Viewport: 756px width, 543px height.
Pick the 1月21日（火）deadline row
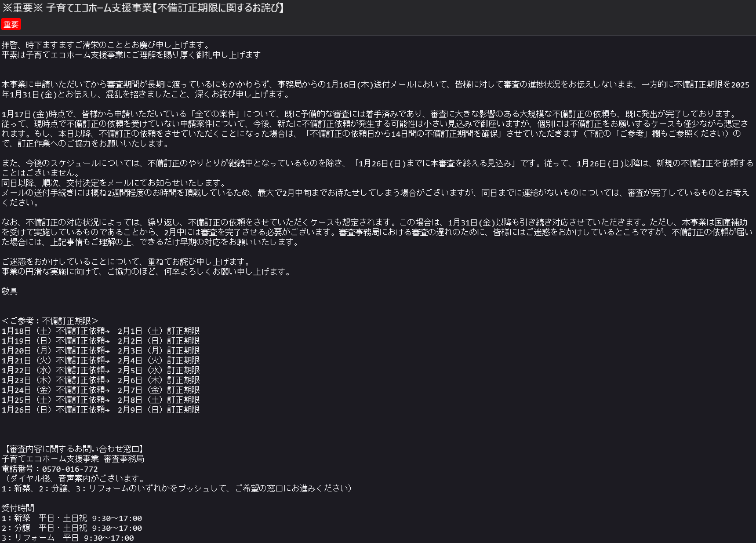101,360
